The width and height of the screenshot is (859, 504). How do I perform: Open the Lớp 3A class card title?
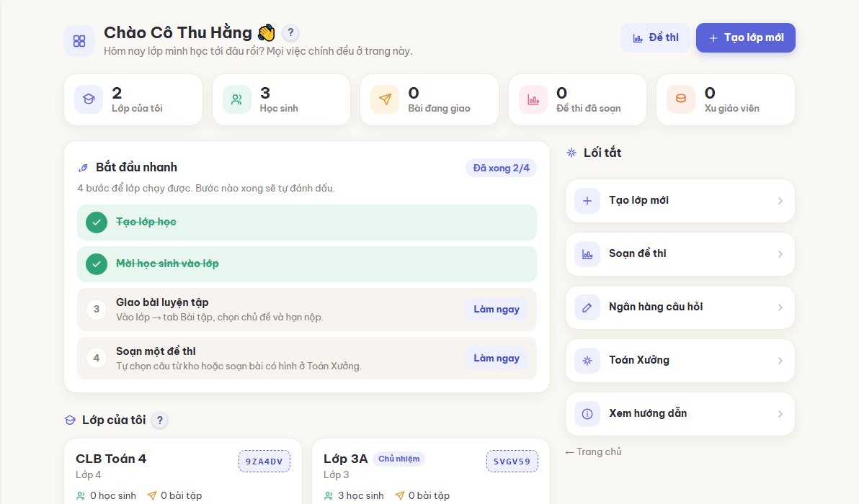coord(345,459)
